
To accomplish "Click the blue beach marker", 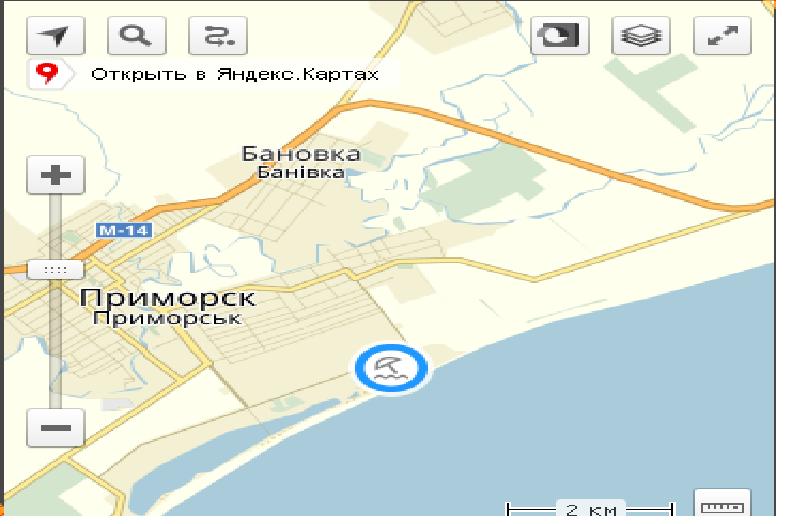I will pos(391,368).
